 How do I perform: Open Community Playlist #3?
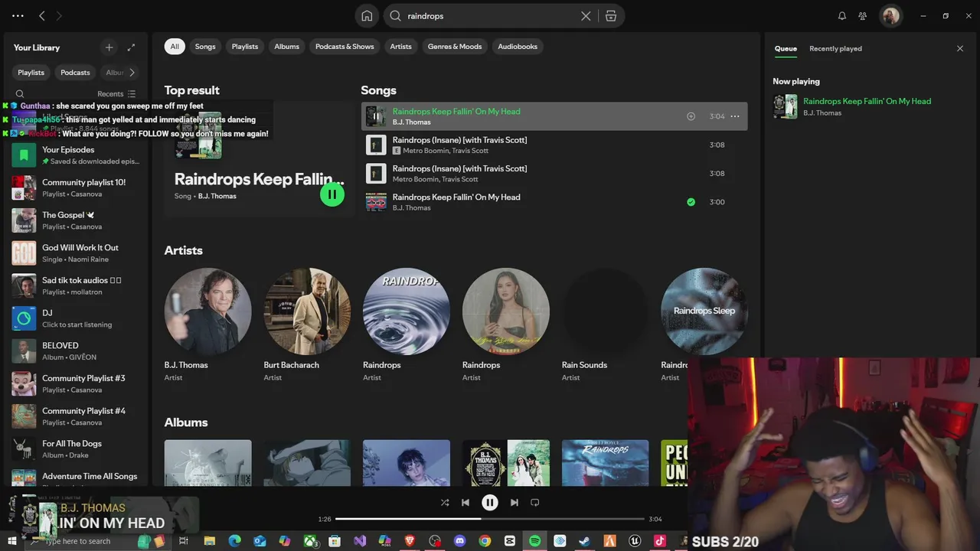coord(77,384)
